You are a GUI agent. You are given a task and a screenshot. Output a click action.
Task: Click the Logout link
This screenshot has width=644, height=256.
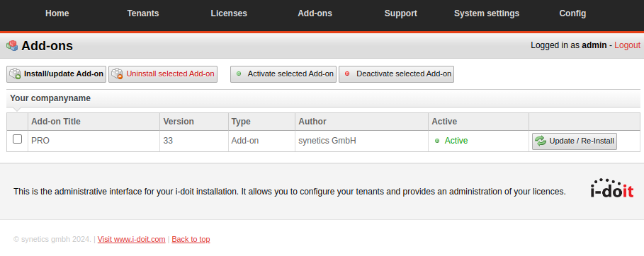[627, 45]
